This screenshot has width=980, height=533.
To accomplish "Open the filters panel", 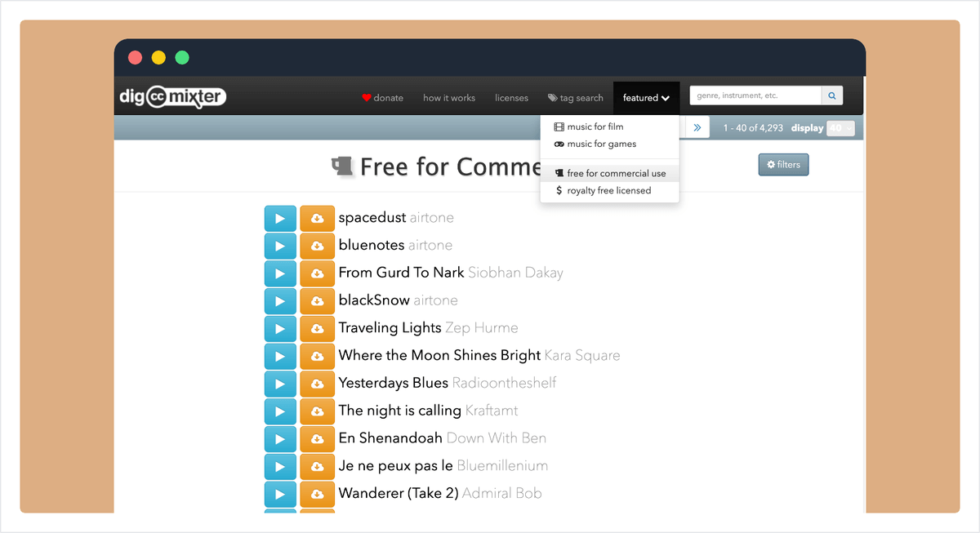I will pyautogui.click(x=782, y=165).
